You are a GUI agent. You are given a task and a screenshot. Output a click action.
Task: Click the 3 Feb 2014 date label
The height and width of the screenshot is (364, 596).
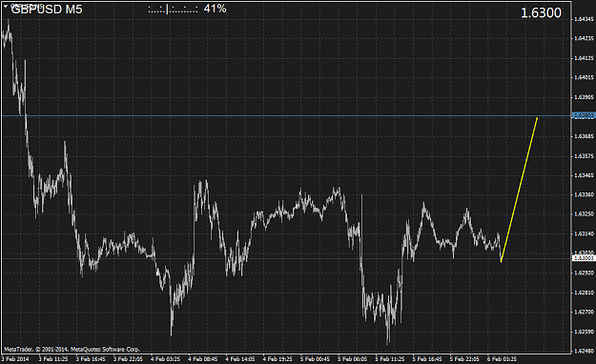15,359
